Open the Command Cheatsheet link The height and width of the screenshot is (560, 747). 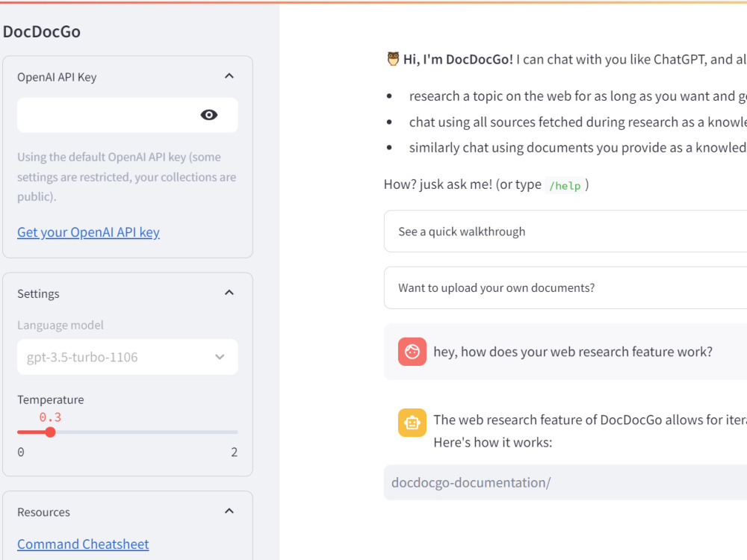(83, 544)
